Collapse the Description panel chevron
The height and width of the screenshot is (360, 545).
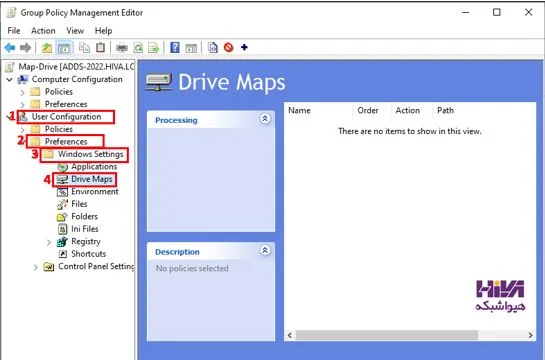pos(265,250)
